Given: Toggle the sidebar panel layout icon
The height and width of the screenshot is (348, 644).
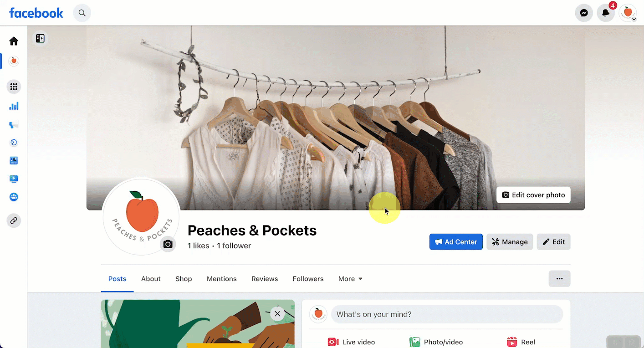Looking at the screenshot, I should 40,39.
